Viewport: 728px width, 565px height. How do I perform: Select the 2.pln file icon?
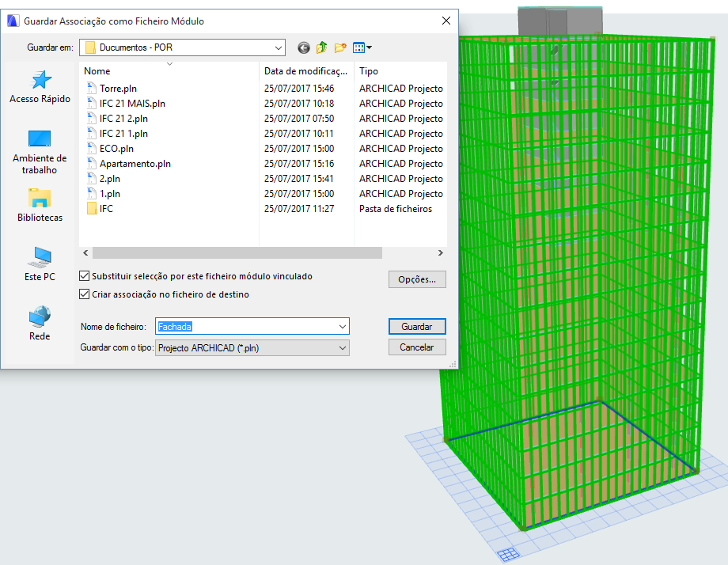(x=92, y=178)
